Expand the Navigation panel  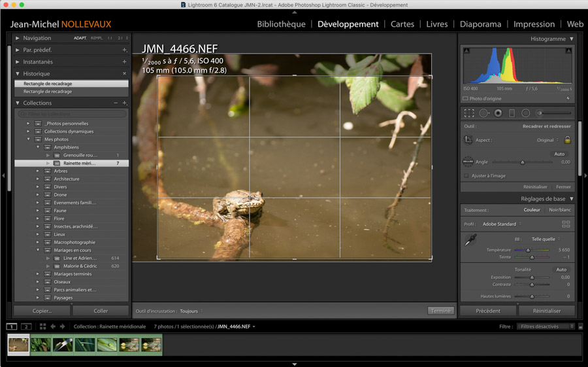pos(18,38)
